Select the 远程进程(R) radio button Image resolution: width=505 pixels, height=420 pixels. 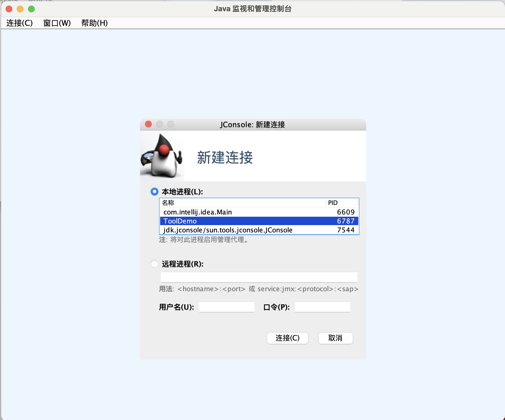pos(155,264)
